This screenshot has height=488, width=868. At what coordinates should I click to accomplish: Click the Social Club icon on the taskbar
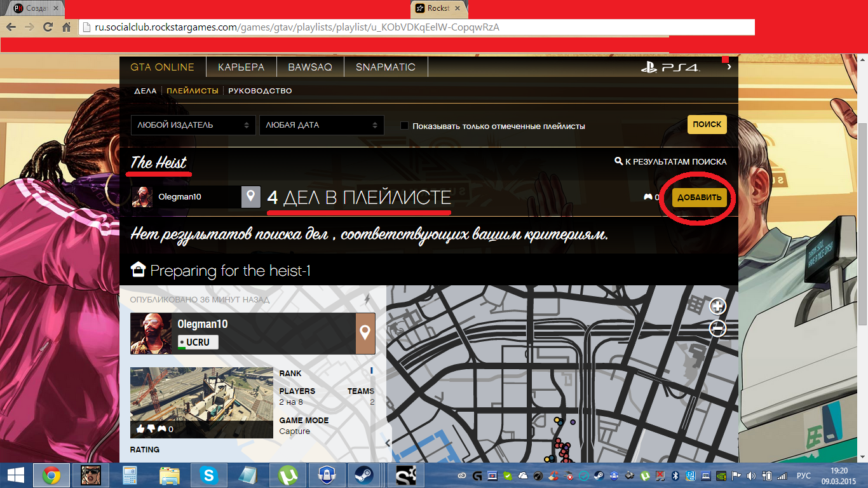tap(405, 475)
